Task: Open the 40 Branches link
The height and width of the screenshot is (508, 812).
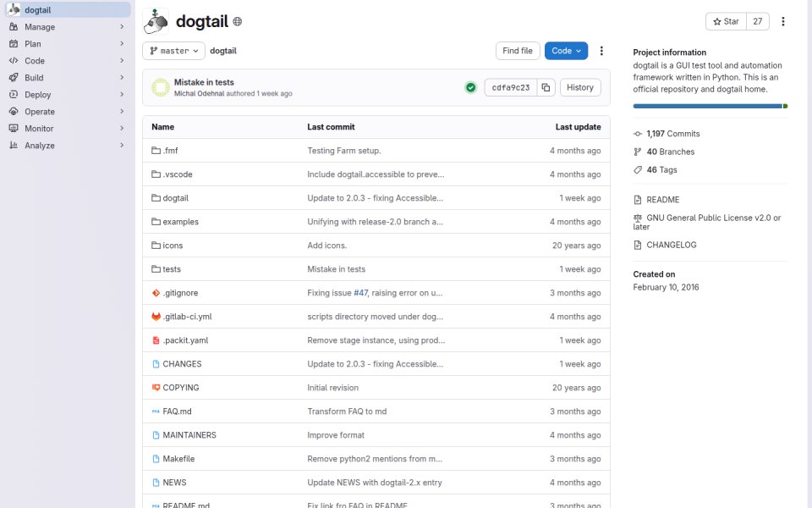Action: click(670, 152)
